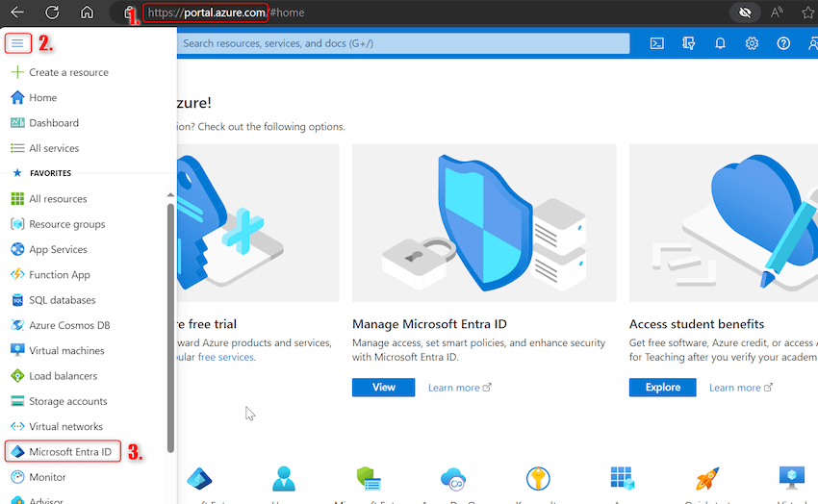Follow the free services link

click(x=226, y=357)
